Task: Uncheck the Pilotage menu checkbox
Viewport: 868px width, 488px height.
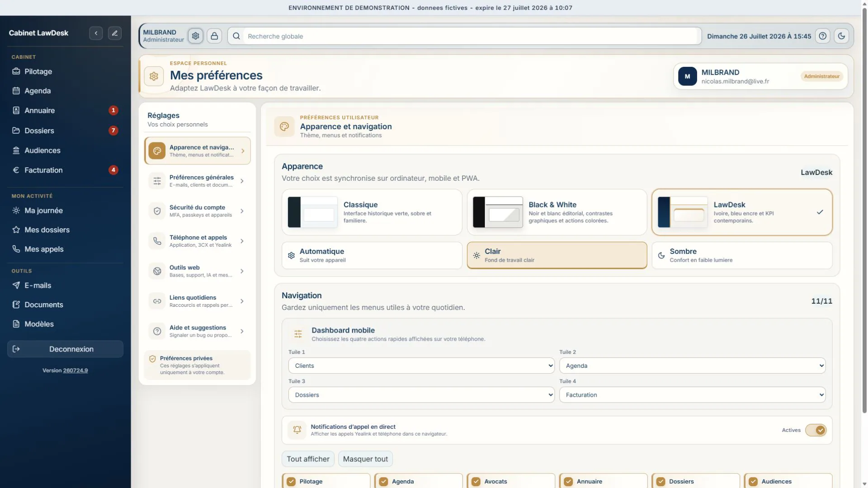Action: pos(291,482)
